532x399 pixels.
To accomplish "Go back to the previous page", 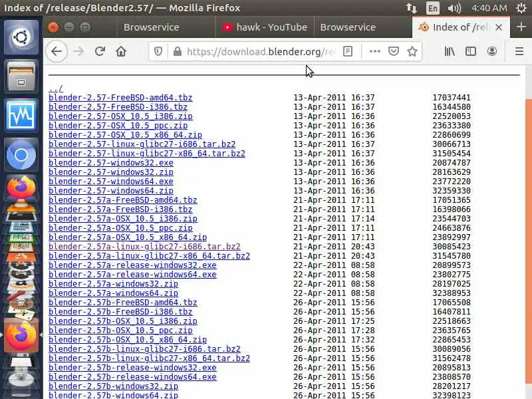I will pos(57,52).
